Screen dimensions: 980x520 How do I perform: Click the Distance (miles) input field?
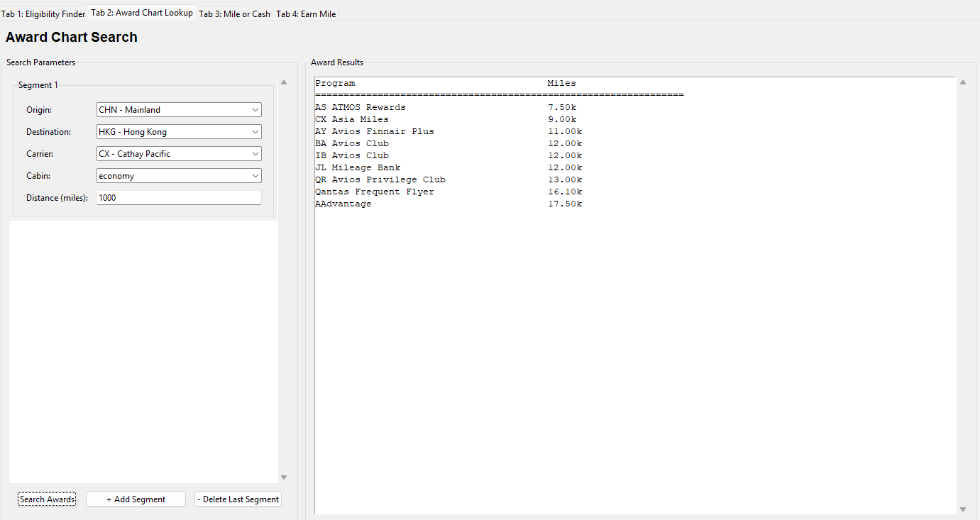[x=179, y=198]
